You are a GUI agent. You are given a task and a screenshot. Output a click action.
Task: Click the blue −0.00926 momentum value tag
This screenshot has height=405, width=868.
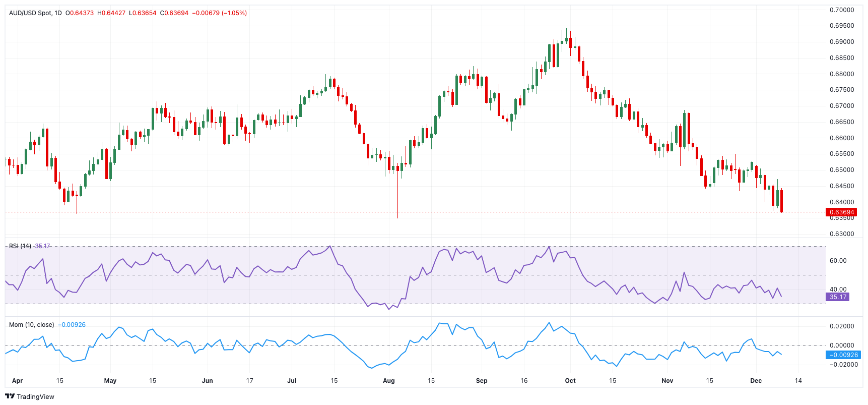click(x=844, y=355)
